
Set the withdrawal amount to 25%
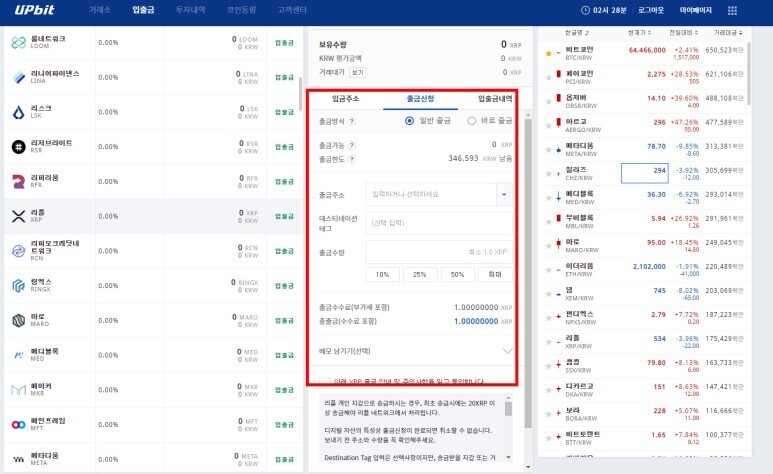(420, 274)
